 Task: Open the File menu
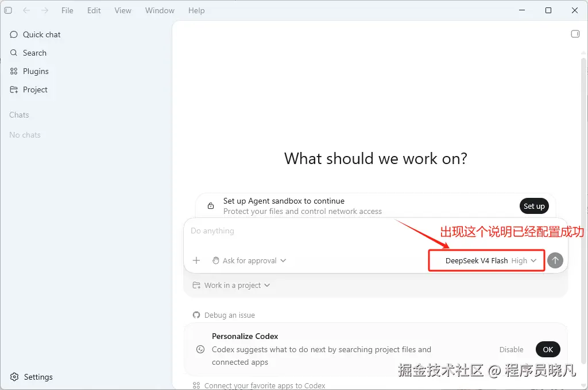coord(67,10)
